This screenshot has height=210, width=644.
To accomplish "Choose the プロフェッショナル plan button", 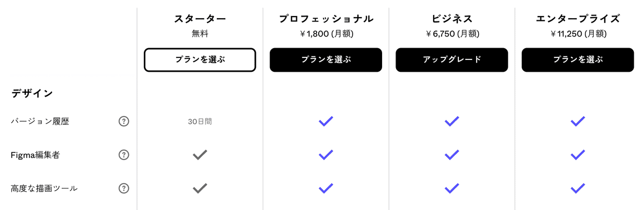I will point(326,59).
